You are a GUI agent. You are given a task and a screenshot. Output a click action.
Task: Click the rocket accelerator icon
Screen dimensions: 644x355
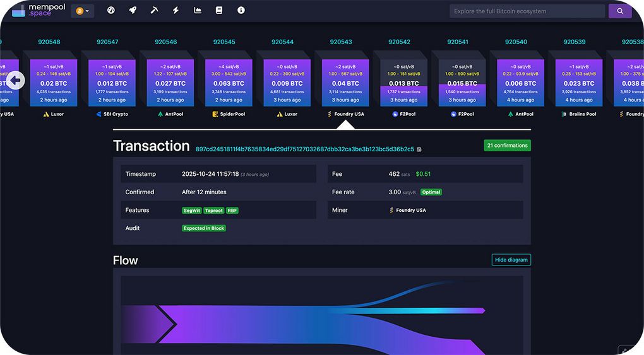[133, 11]
